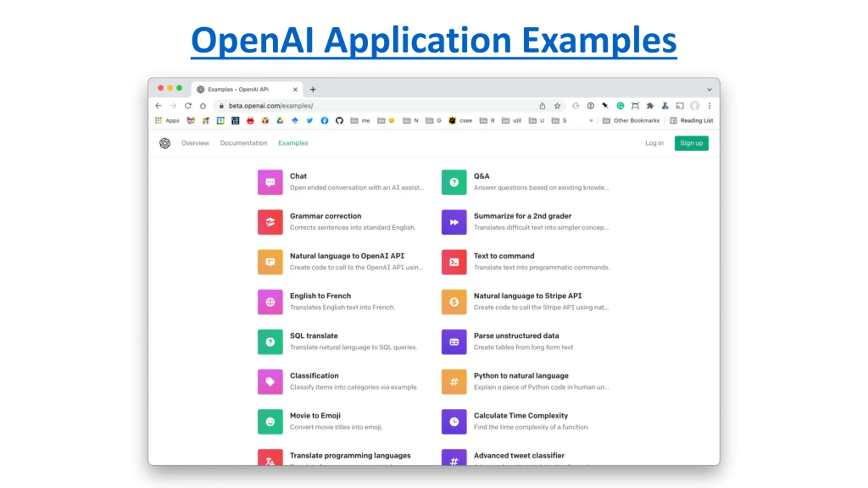Open the Apps launcher in bookmarks bar
868x488 pixels.
point(167,120)
